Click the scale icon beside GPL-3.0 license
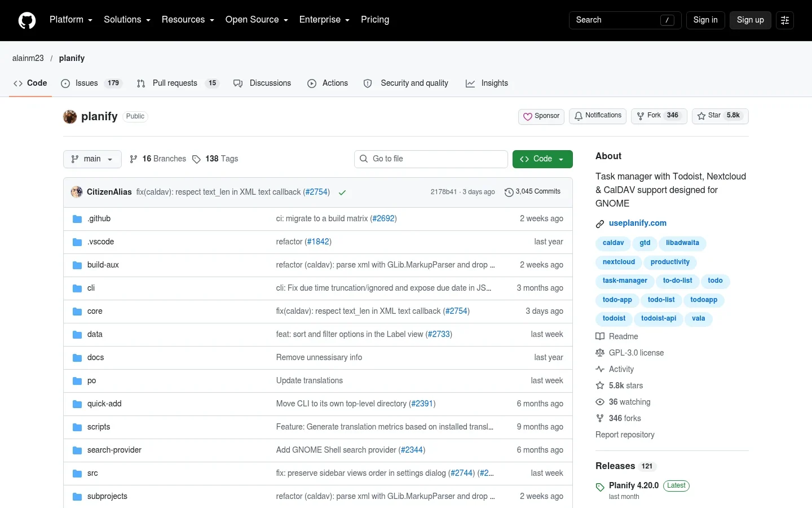812x508 pixels. pos(600,353)
